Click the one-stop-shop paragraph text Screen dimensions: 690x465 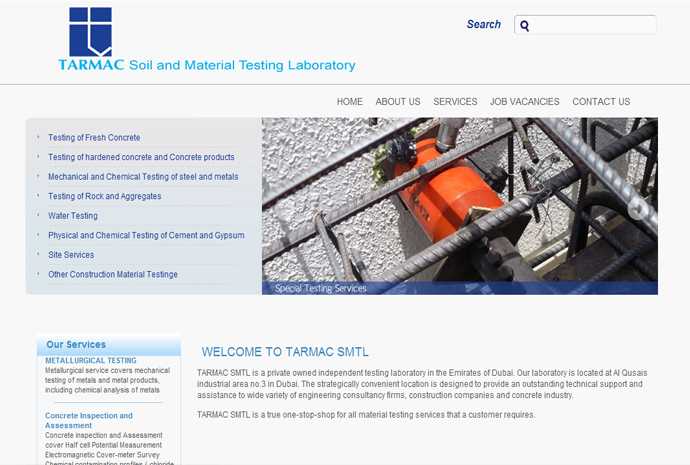click(x=366, y=415)
